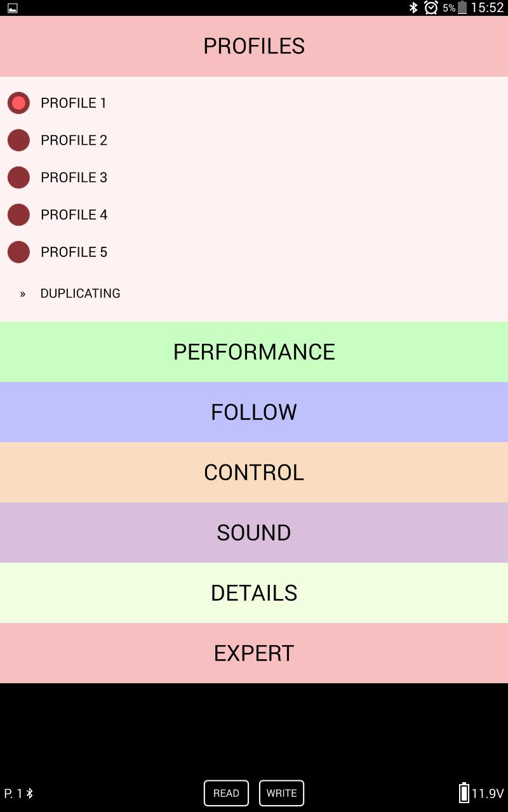Select the Profile 2 radio button
The height and width of the screenshot is (812, 508).
pos(18,140)
